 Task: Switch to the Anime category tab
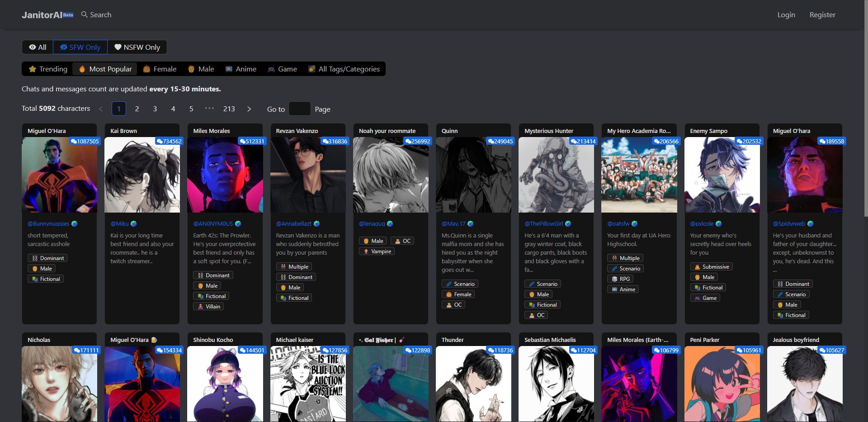tap(241, 69)
